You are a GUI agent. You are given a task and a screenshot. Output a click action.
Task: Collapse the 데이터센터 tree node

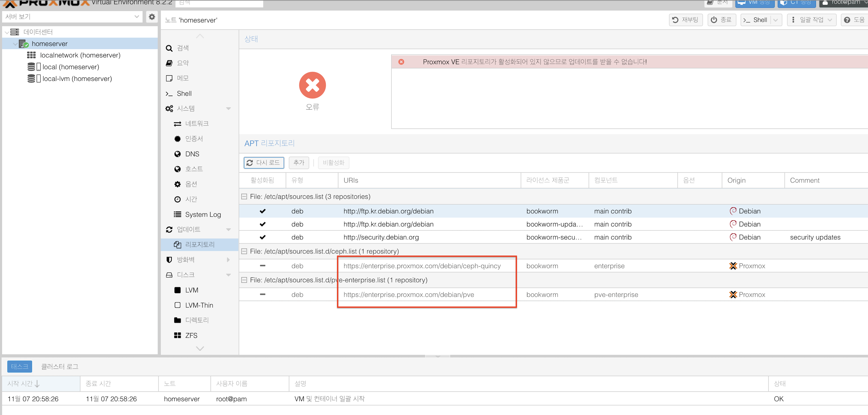pos(7,32)
